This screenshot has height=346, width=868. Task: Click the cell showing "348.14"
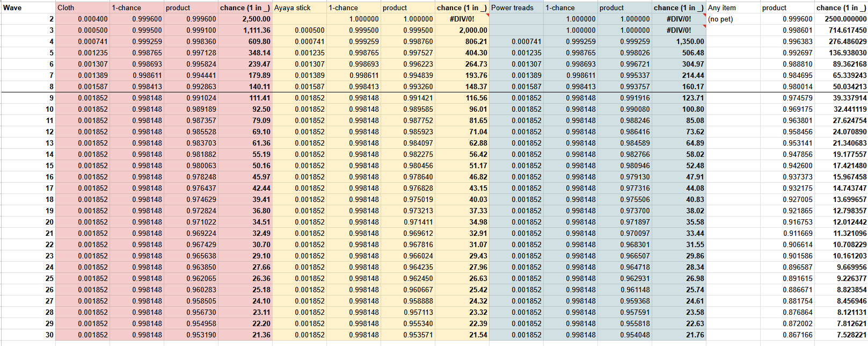(245, 53)
